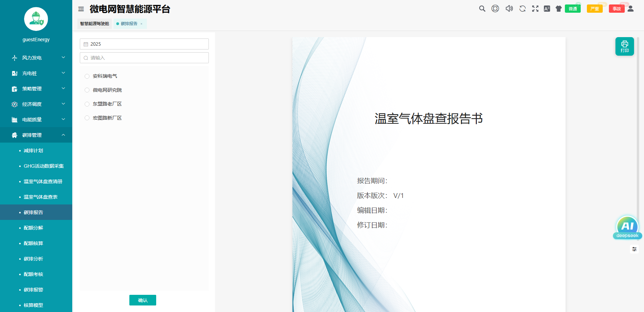Choose 微电网研究院 in the organization list
Screen dimensions: 644x312
(x=87, y=90)
